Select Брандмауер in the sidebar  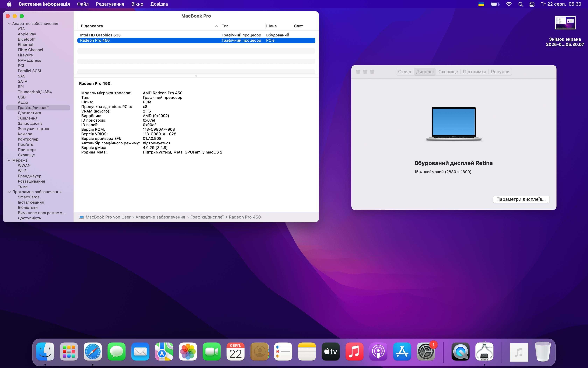point(29,176)
